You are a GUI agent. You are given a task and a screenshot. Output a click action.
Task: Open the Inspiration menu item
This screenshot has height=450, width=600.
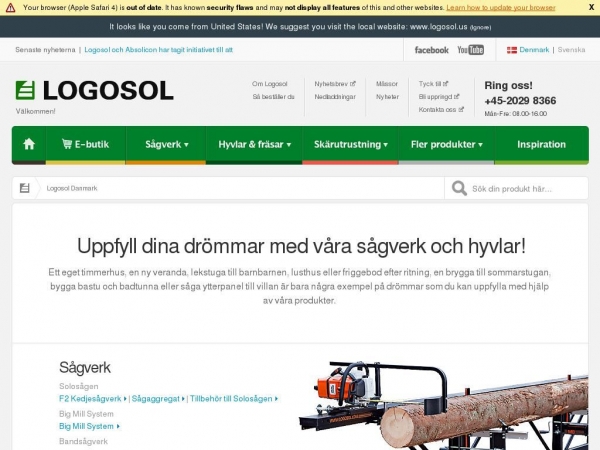541,144
